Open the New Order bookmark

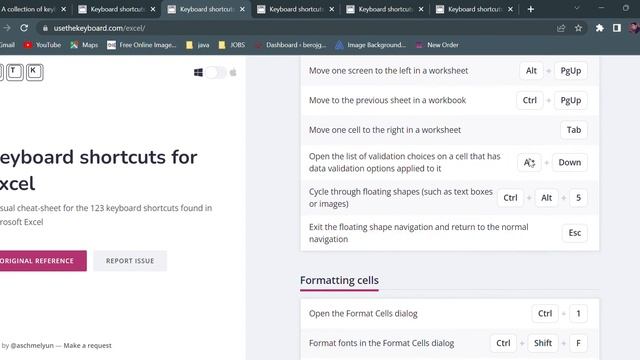click(437, 45)
